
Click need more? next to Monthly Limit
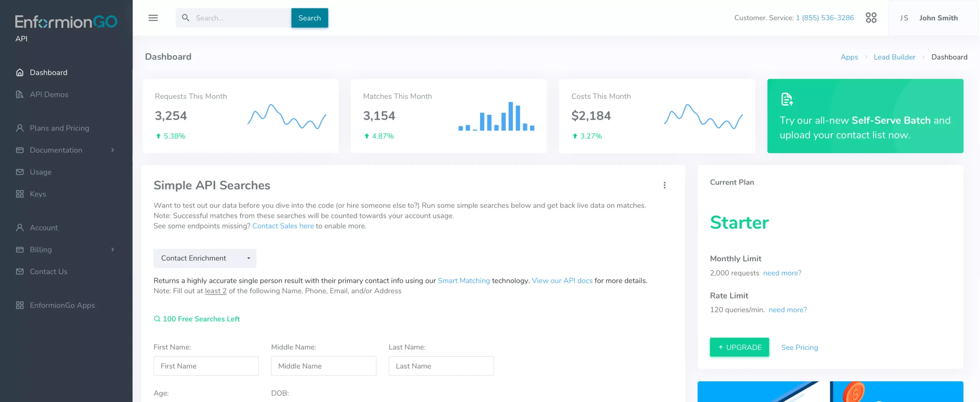click(x=782, y=273)
